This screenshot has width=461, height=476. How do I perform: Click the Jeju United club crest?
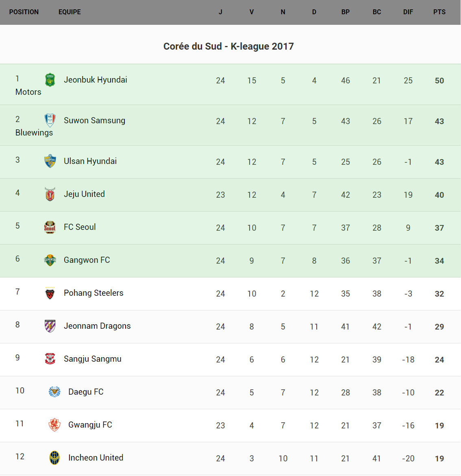pyautogui.click(x=50, y=194)
